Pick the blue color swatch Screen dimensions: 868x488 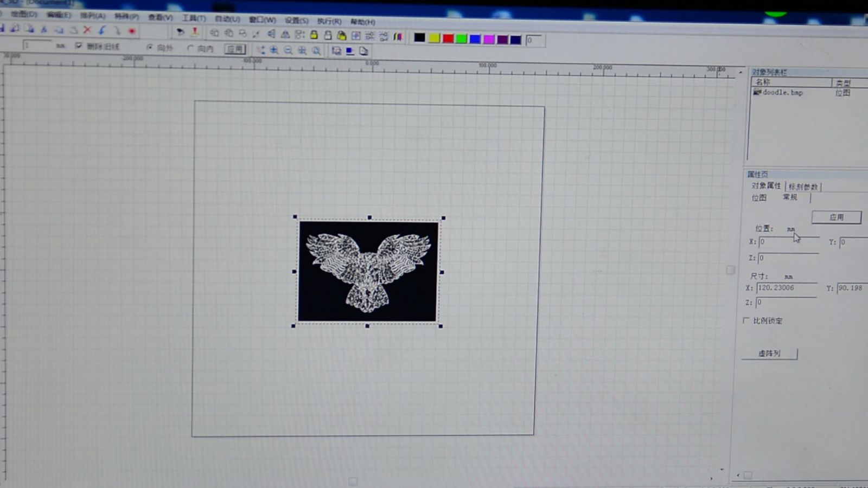pos(475,38)
